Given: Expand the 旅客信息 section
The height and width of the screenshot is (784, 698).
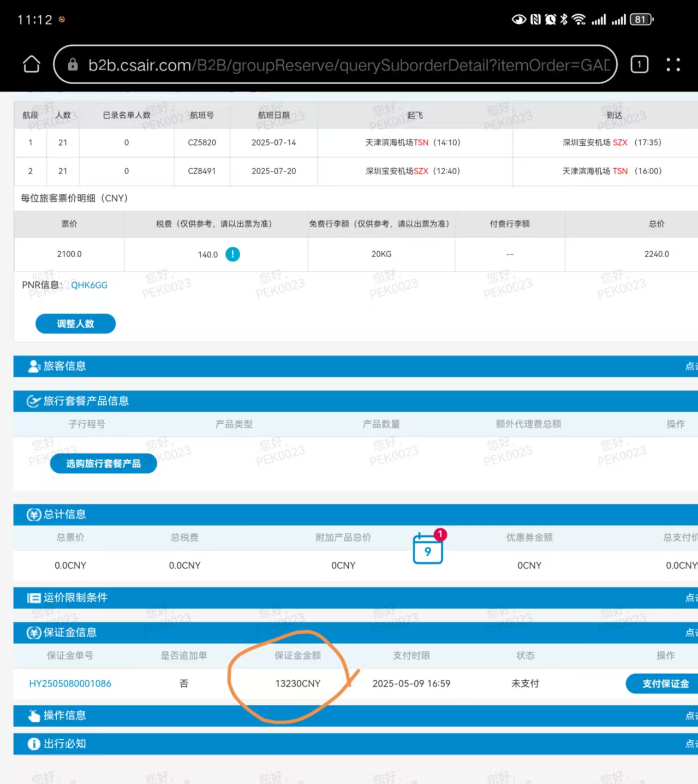Looking at the screenshot, I should point(690,366).
